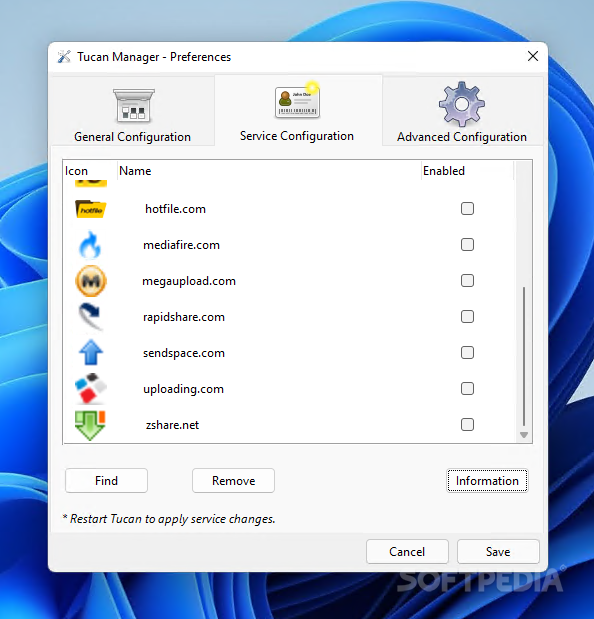This screenshot has height=619, width=594.
Task: Click the service list scrollbar thumb
Action: click(x=524, y=357)
